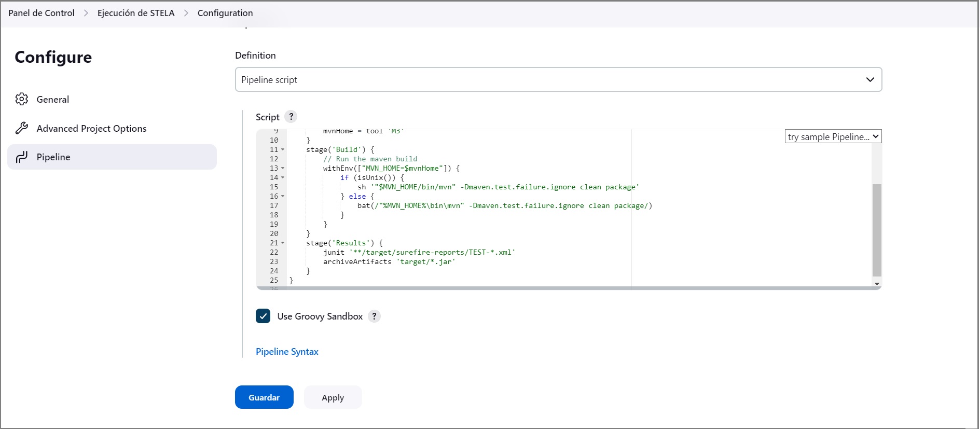Collapse code fold at line 11

(283, 149)
